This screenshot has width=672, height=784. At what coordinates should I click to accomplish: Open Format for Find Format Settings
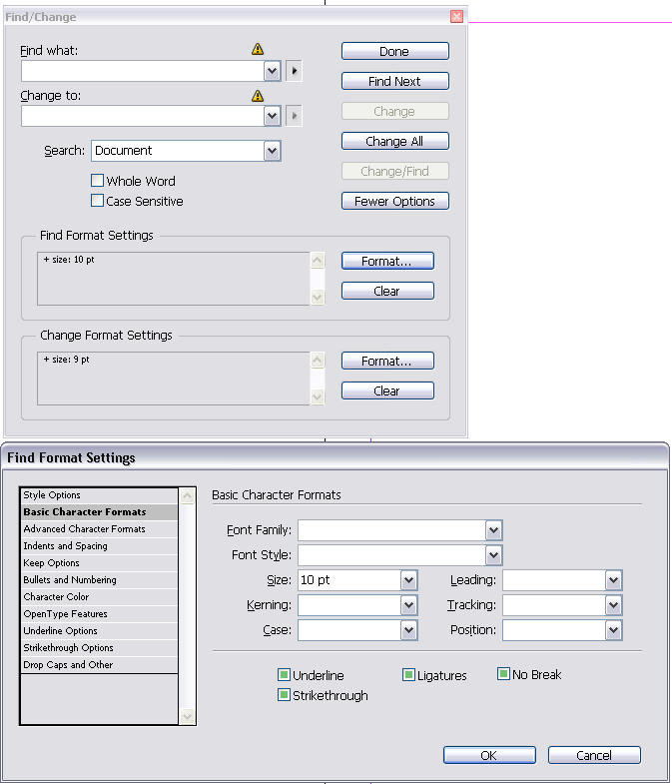tap(387, 261)
